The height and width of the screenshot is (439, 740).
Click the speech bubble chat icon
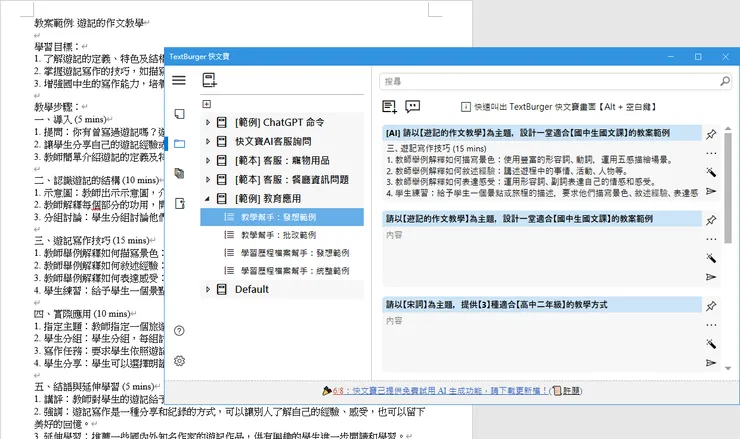(412, 107)
